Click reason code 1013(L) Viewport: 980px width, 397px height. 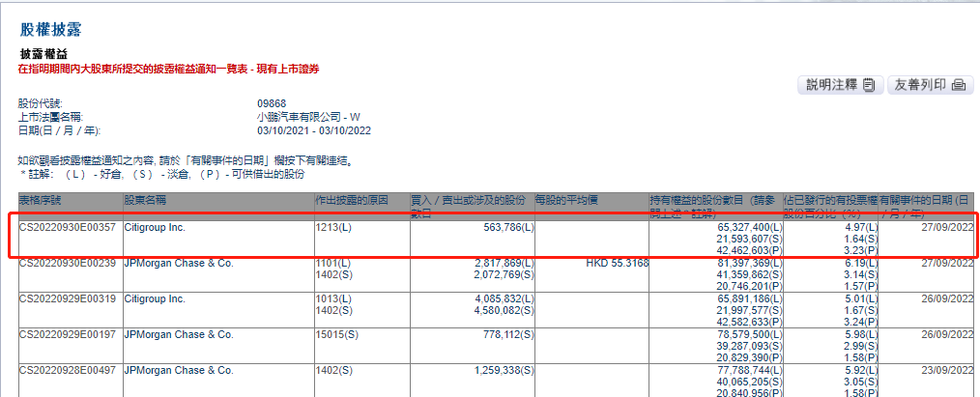point(333,299)
